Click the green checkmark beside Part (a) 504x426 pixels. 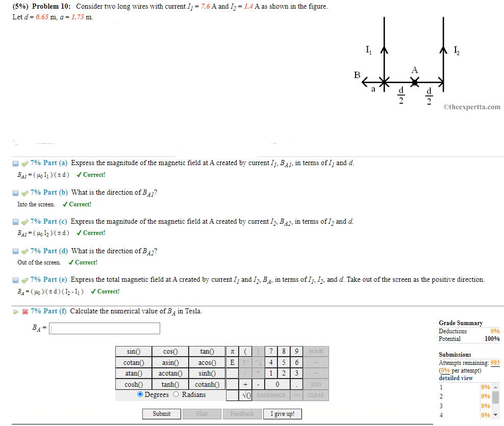[x=24, y=163]
